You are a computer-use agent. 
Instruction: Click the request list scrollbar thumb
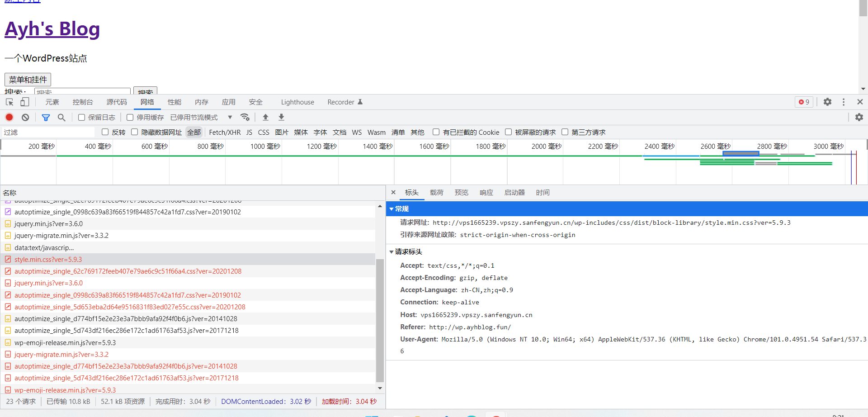(x=380, y=320)
